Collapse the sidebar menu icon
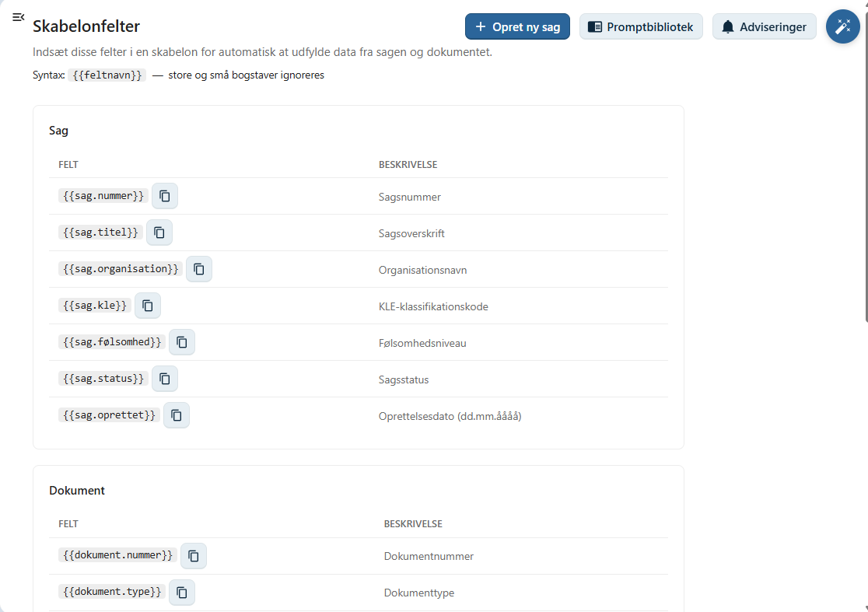Image resolution: width=868 pixels, height=612 pixels. coord(18,17)
